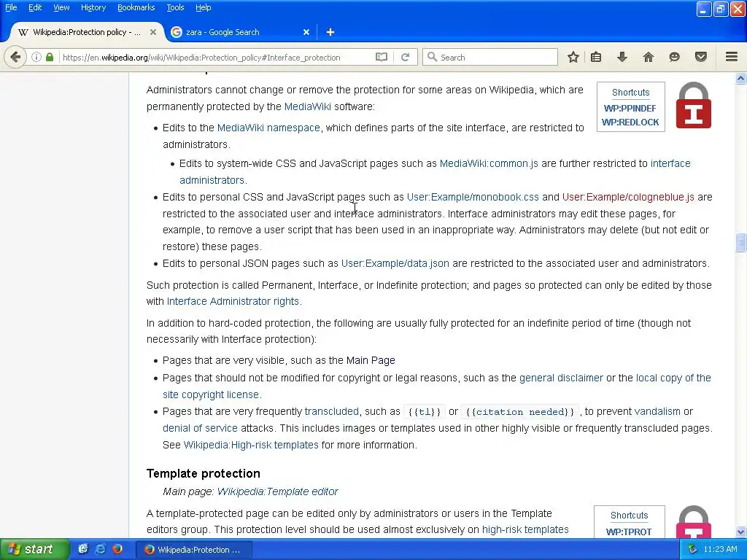Open User:Example/data.json link
747x560 pixels.
[x=395, y=263]
